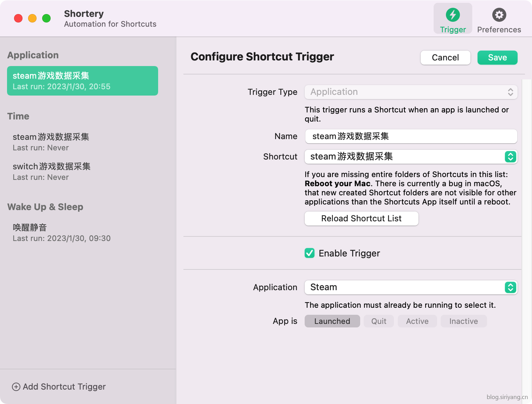Open Preferences via the gear icon
Viewport: 532px width, 404px height.
point(499,15)
